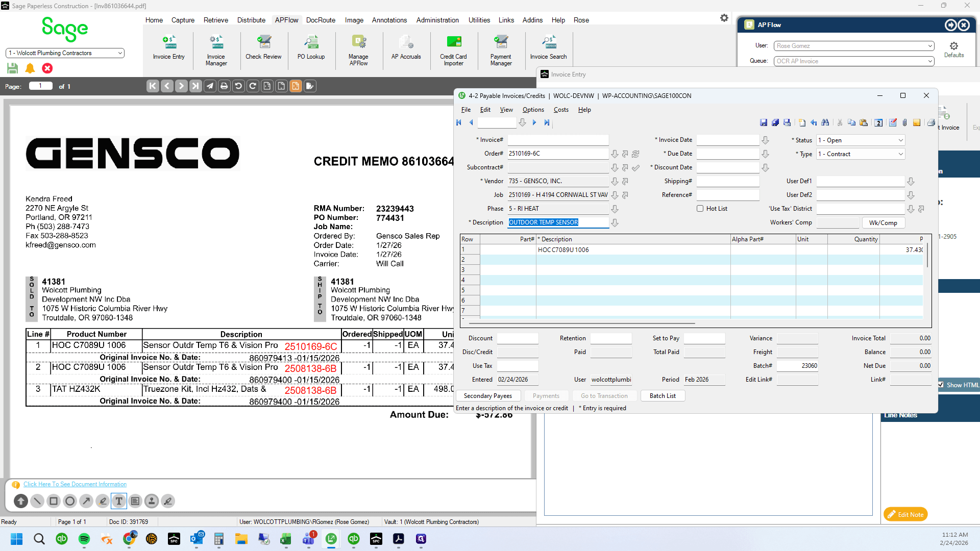
Task: Go to first page of document viewer
Action: pyautogui.click(x=153, y=86)
